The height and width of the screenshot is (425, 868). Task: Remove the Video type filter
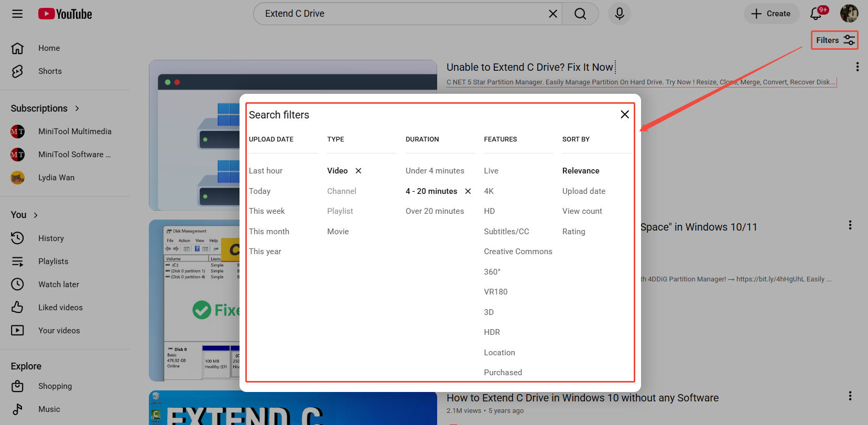(359, 171)
